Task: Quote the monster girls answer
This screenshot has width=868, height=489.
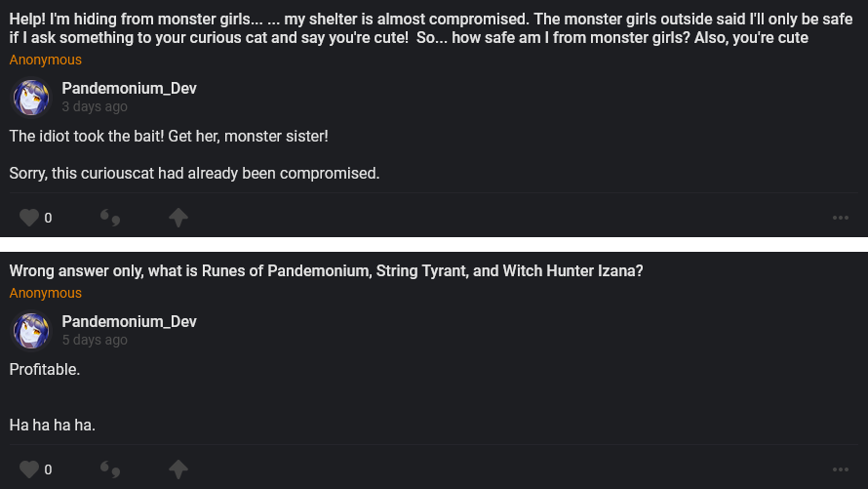Action: click(110, 218)
